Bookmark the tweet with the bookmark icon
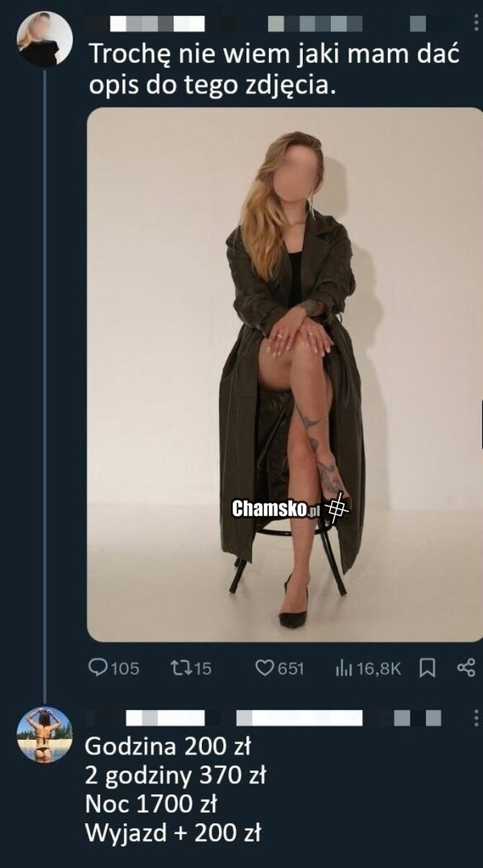Image resolution: width=483 pixels, height=868 pixels. click(x=427, y=668)
